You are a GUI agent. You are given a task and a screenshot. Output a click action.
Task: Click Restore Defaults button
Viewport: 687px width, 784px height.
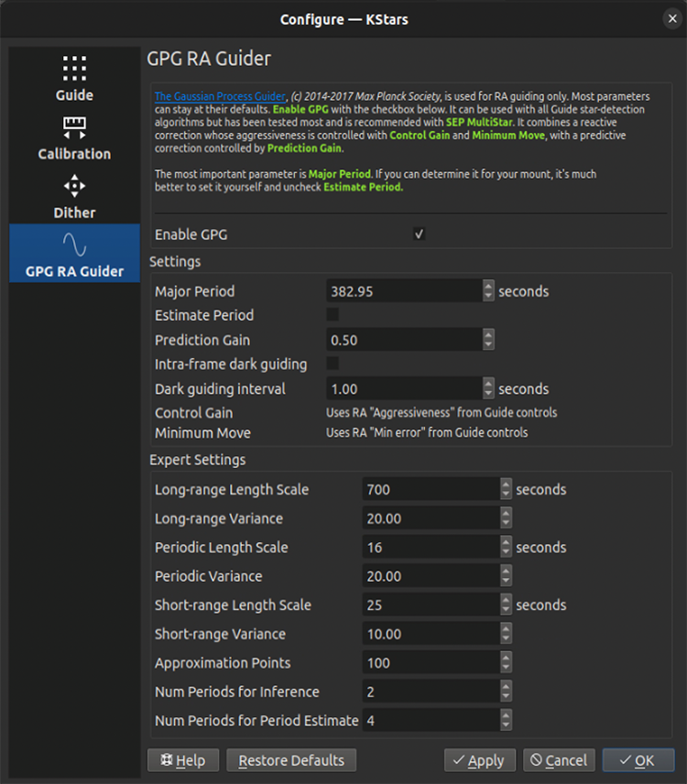[x=290, y=760]
